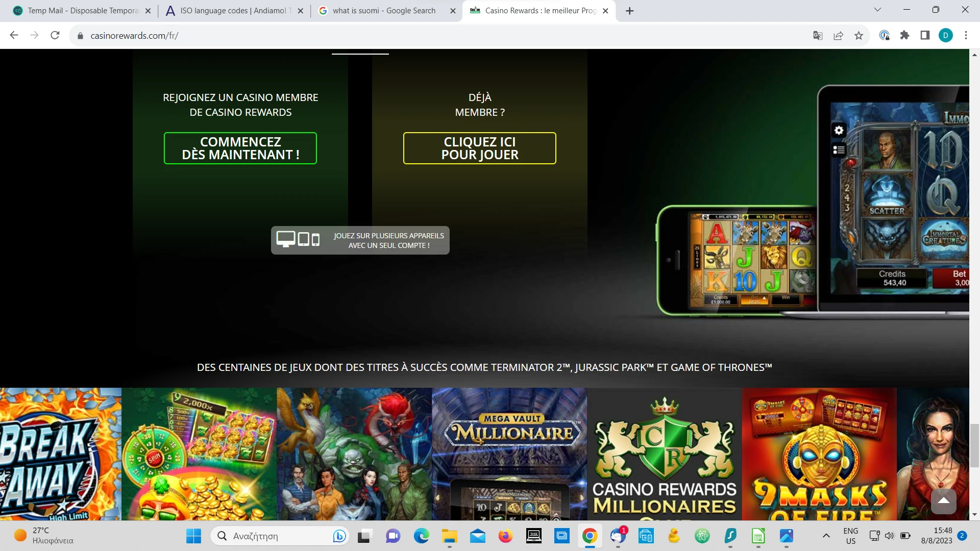Open Mail app from taskbar
Image resolution: width=980 pixels, height=551 pixels.
pyautogui.click(x=478, y=536)
